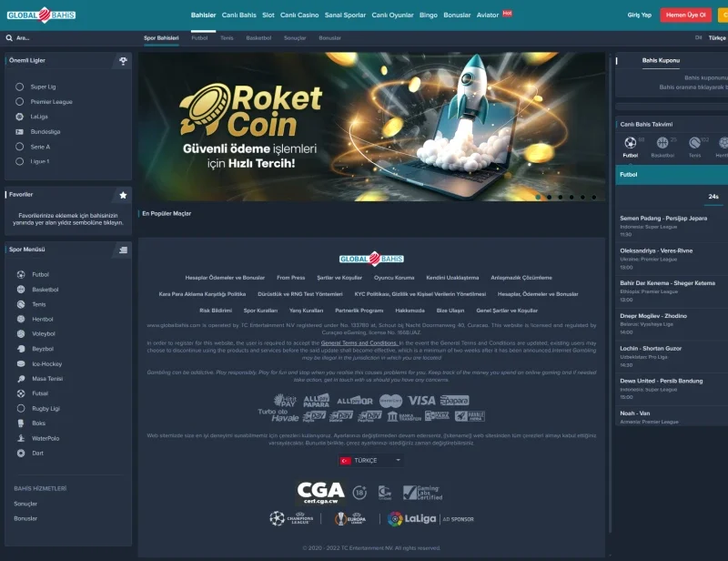The height and width of the screenshot is (561, 728).
Task: Select Tenis icon in Spor Menüsü
Action: click(x=21, y=304)
